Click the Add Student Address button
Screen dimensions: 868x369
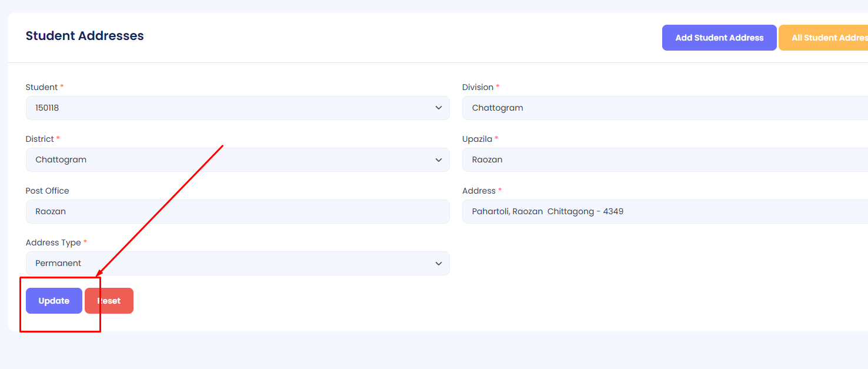click(719, 38)
